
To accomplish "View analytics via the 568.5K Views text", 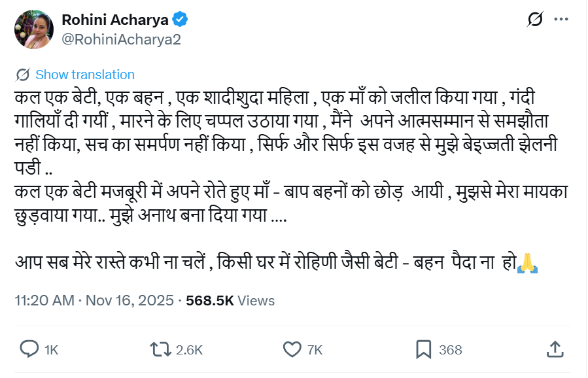I will point(230,301).
